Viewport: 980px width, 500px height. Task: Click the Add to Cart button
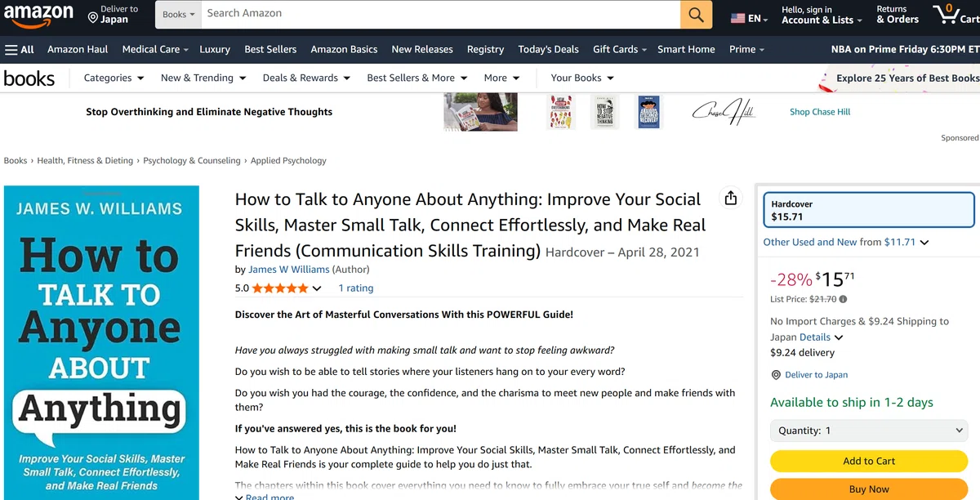[869, 461]
